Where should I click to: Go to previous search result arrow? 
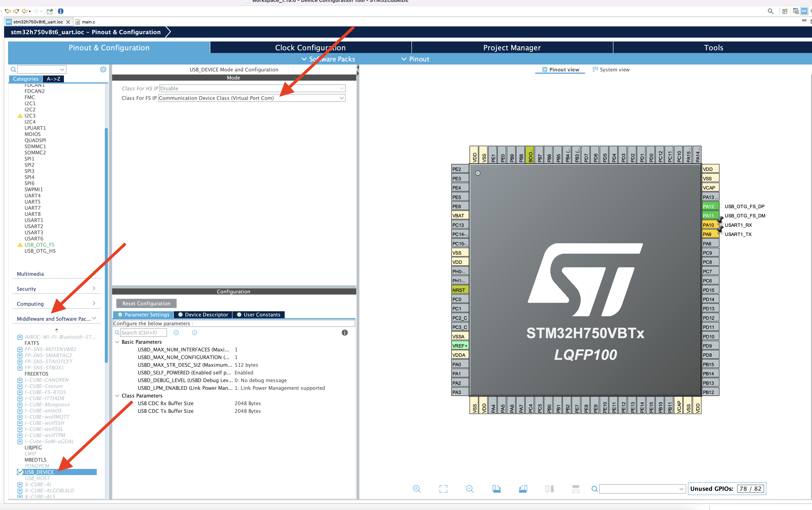[176, 333]
